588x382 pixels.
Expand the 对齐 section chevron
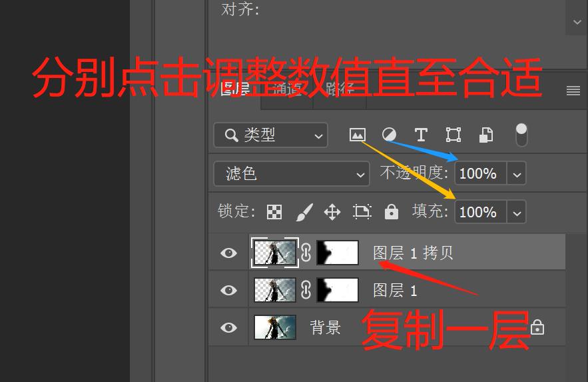577,22
